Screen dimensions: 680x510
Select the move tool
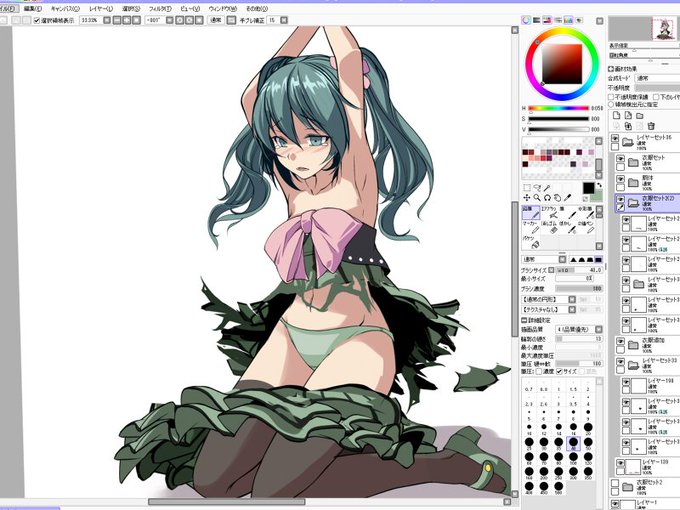526,198
